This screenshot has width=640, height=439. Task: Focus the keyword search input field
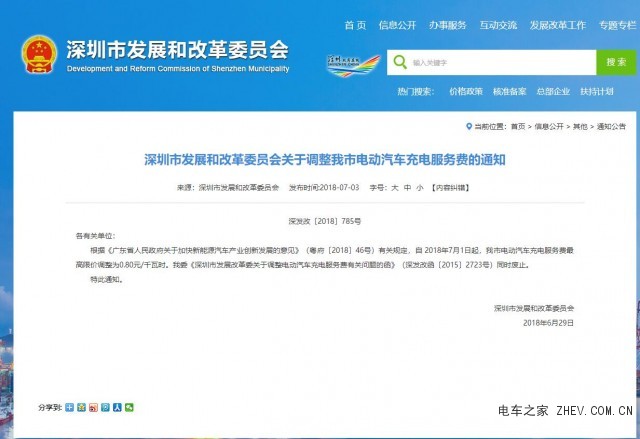(491, 62)
